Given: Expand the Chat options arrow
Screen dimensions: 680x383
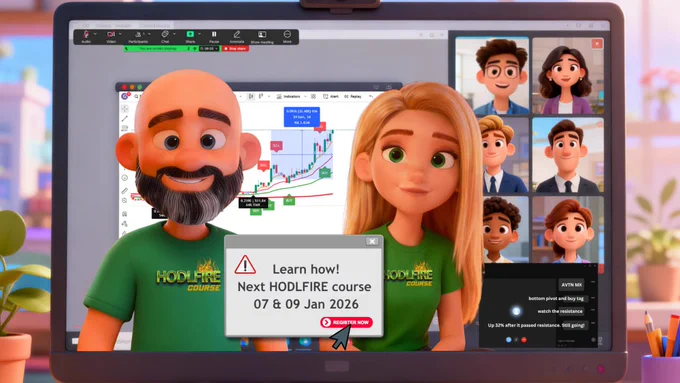Looking at the screenshot, I should (174, 34).
